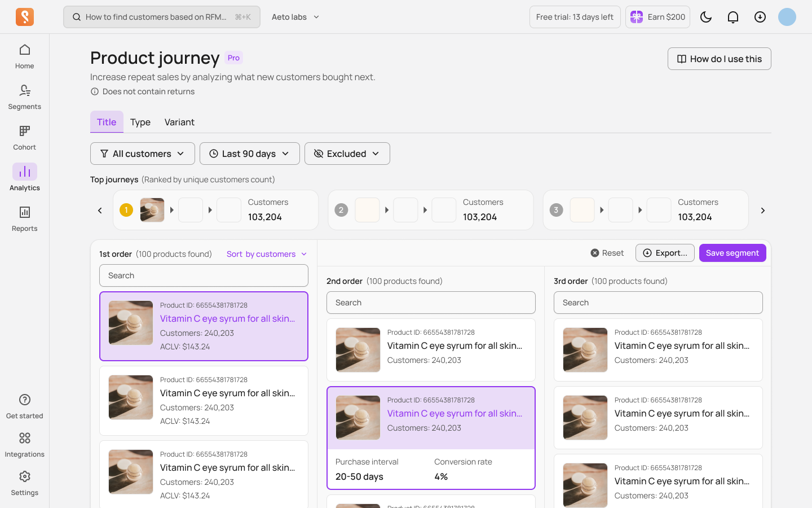The image size is (812, 508).
Task: Open Get started help
Action: click(24, 406)
